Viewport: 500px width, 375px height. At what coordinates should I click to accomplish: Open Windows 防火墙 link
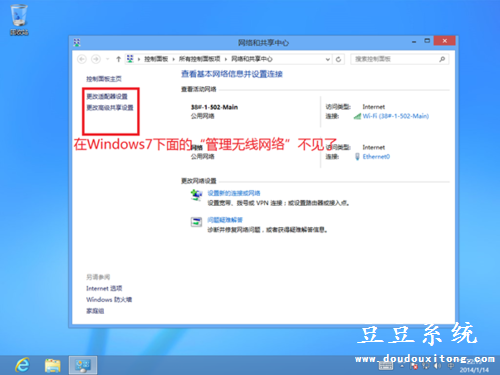point(109,299)
